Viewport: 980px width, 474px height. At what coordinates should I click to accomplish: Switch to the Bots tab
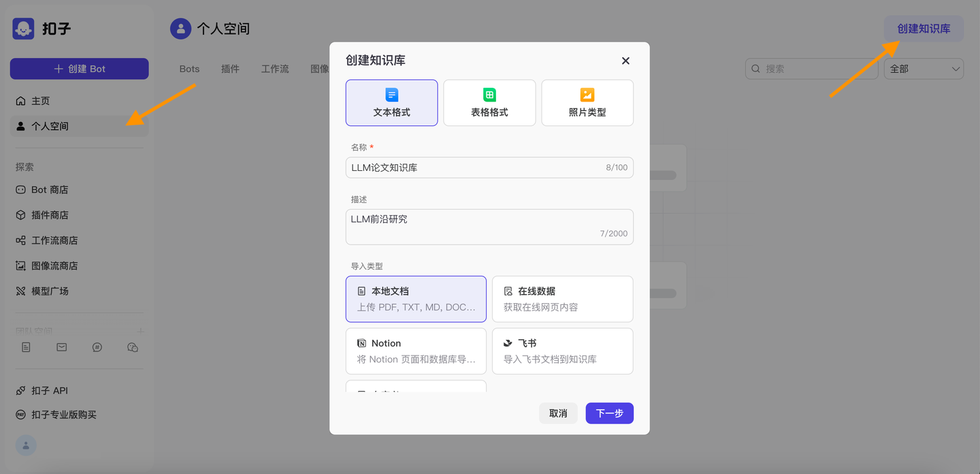pos(189,68)
